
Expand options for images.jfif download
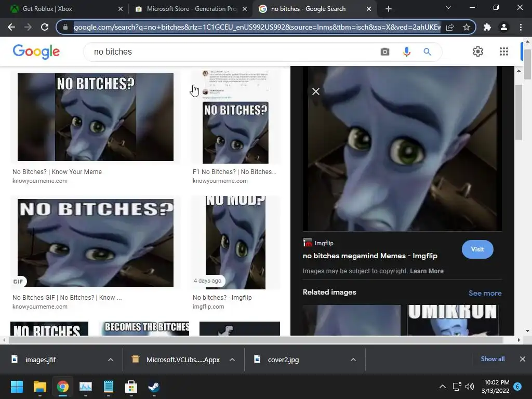[111, 360]
